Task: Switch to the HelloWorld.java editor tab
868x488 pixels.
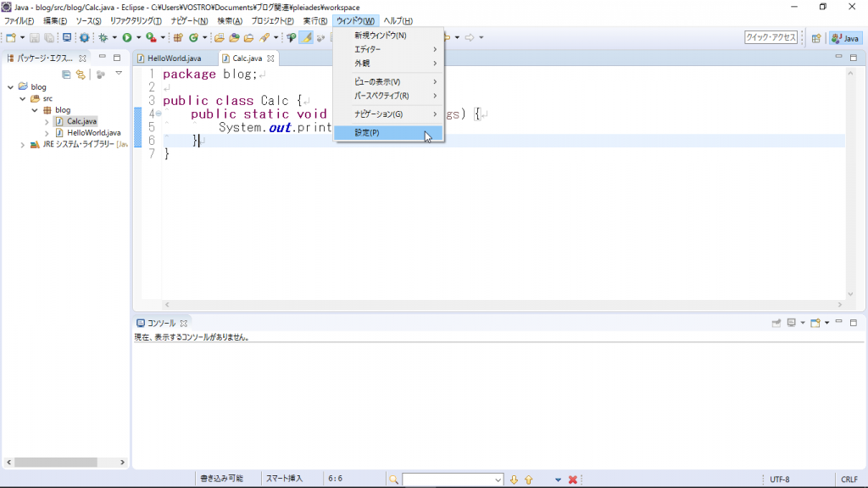Action: (x=174, y=58)
